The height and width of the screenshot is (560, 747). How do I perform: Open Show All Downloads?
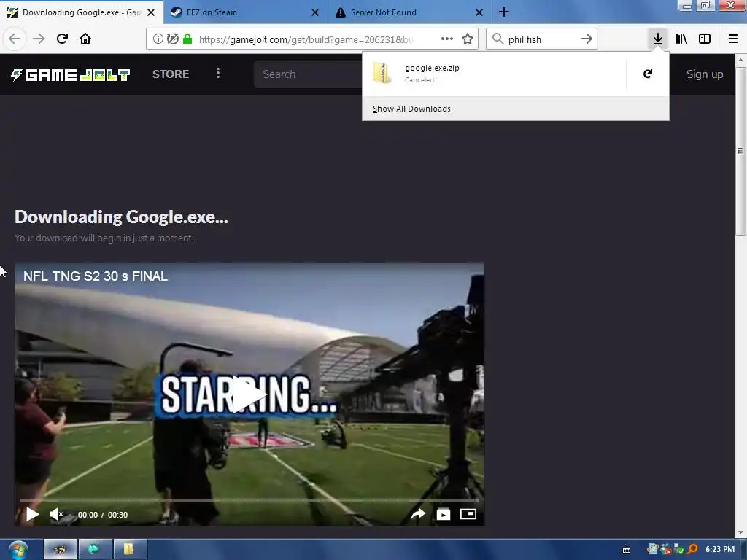pyautogui.click(x=411, y=109)
